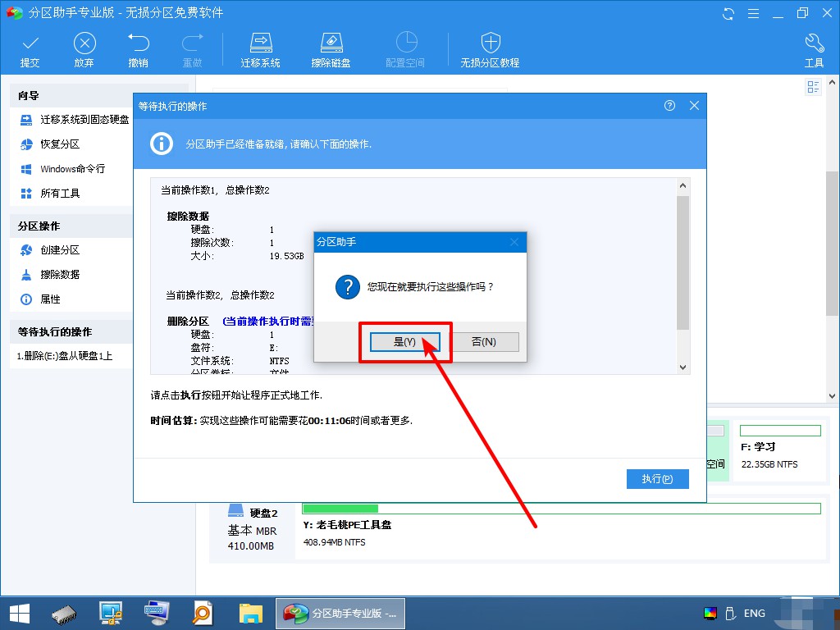The height and width of the screenshot is (630, 840).
Task: Choose 擦除数据 under partition operations
Action: pos(50,275)
